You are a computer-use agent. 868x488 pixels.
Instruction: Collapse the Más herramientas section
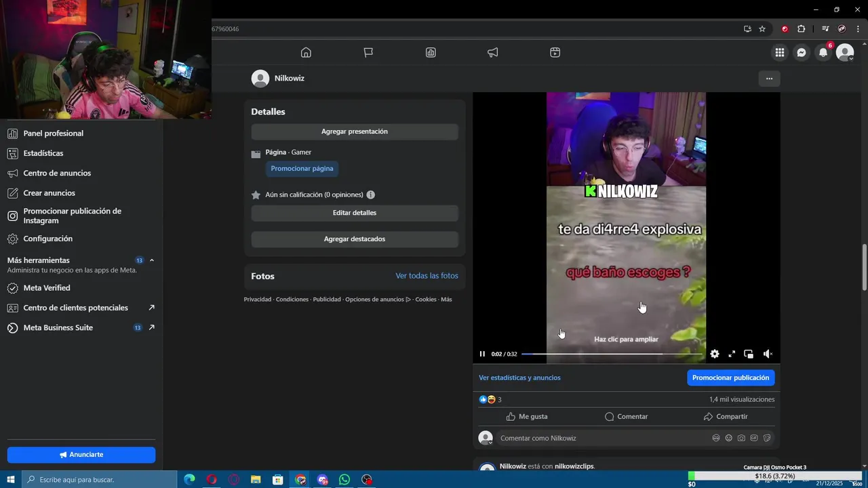point(152,260)
